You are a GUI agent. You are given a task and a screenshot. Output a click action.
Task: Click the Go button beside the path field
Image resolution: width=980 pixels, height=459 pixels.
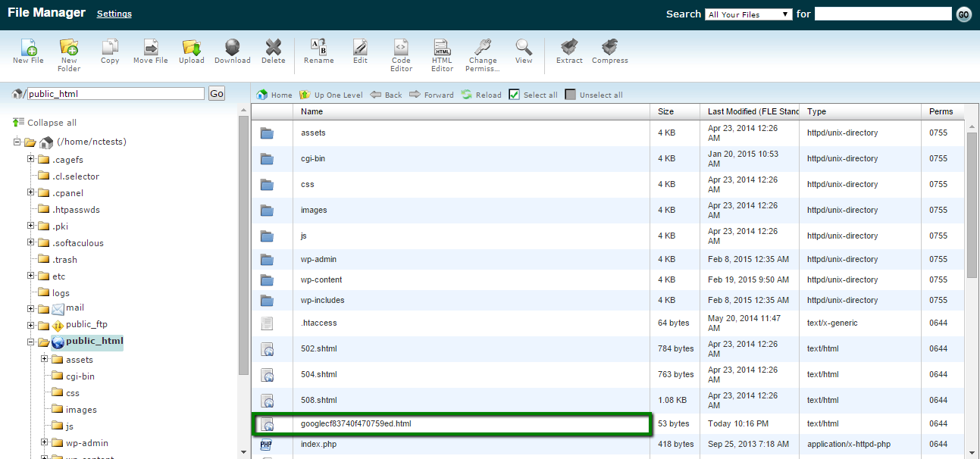point(217,94)
